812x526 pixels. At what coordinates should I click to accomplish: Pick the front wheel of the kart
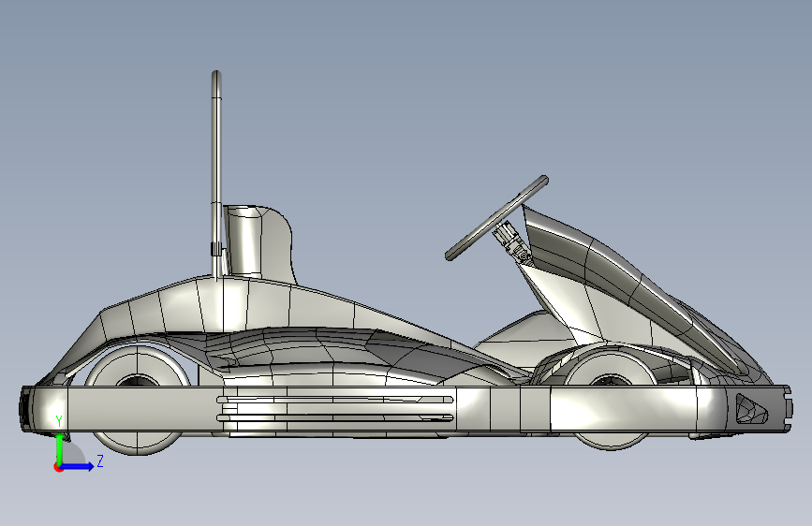(x=611, y=399)
